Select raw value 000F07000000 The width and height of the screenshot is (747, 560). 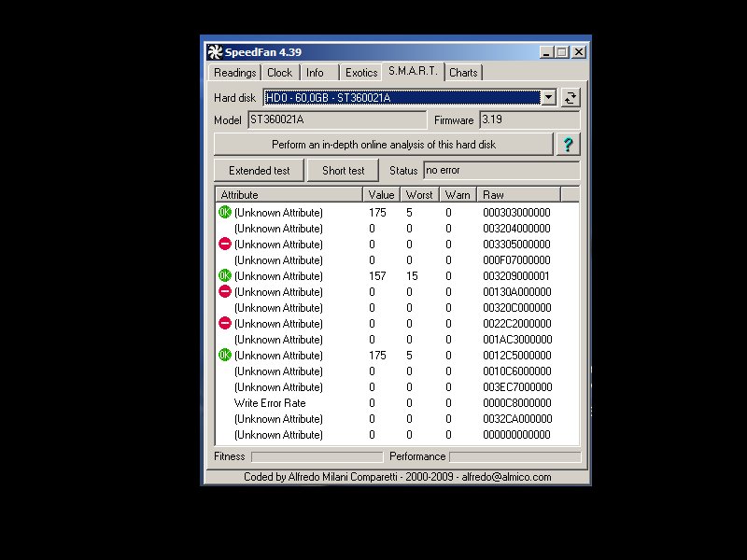516,260
